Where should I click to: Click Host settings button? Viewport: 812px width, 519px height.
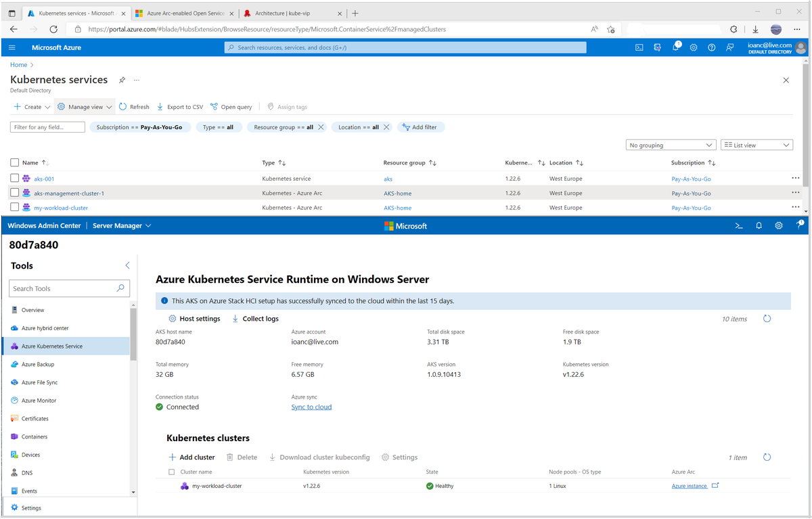(194, 319)
